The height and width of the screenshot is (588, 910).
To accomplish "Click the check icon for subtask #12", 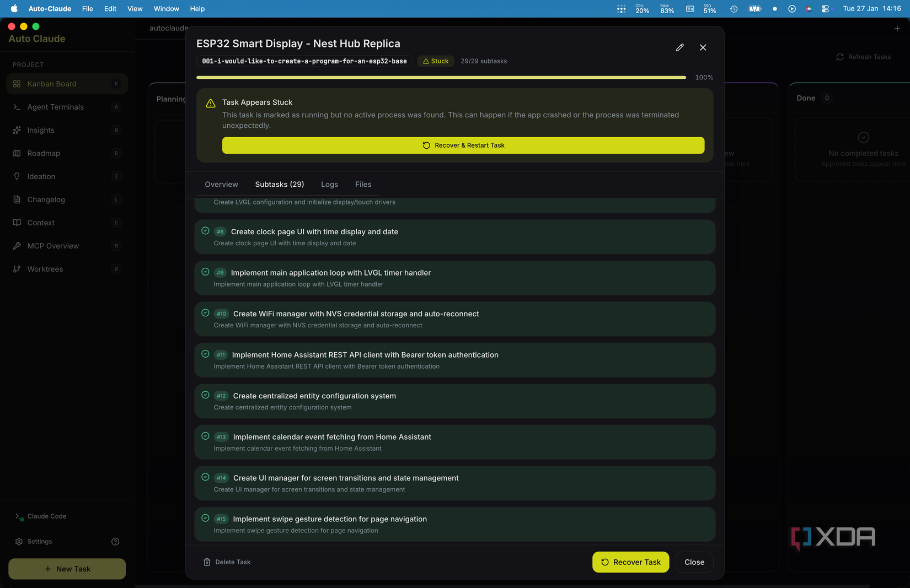I will point(205,395).
